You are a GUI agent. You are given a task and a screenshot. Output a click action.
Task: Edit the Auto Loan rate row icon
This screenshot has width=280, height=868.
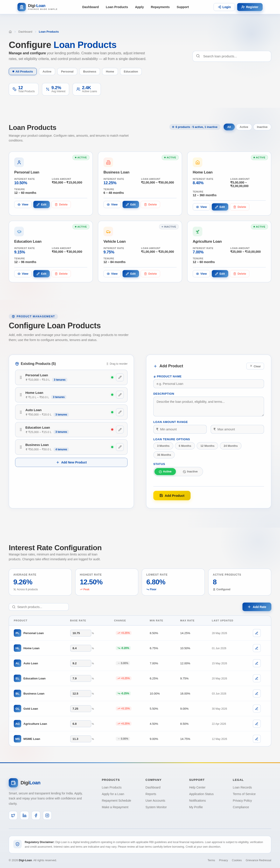point(257,663)
